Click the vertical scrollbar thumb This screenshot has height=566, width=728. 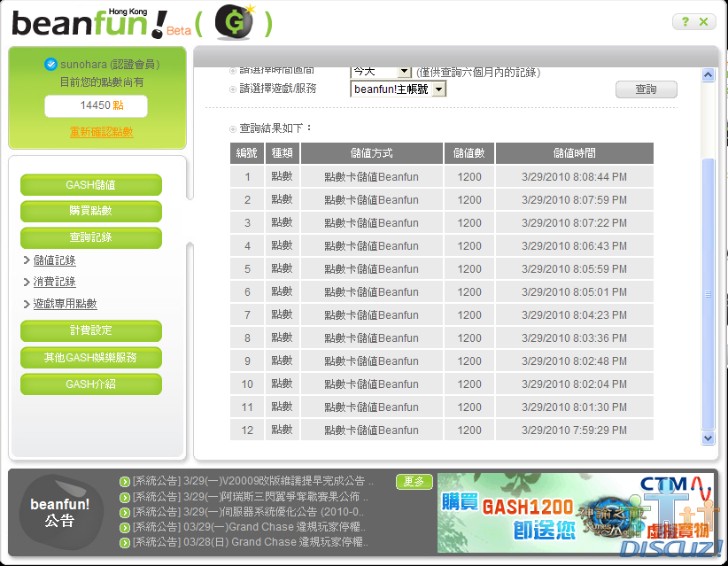(708, 294)
